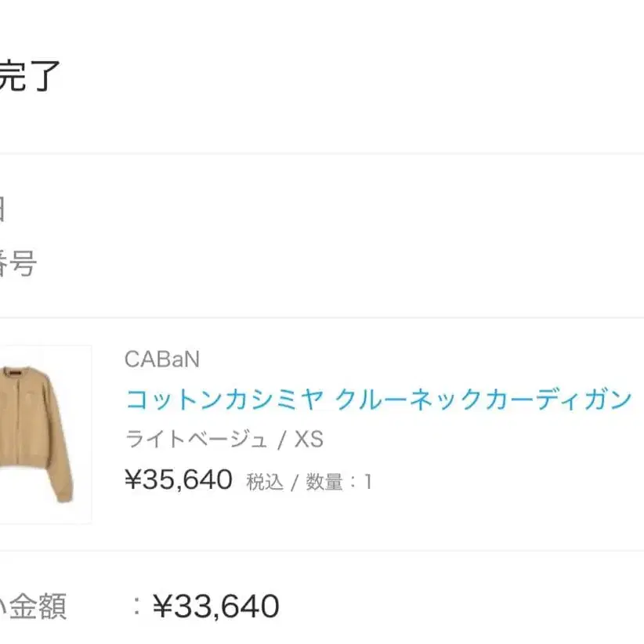
Task: Select the ライトベージュ color text
Action: pos(197,440)
